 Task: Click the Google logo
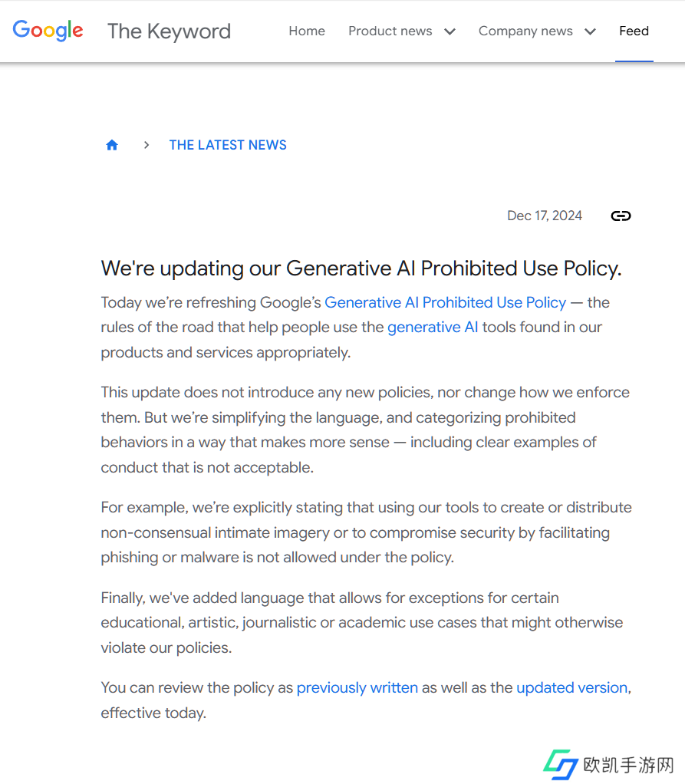(x=48, y=31)
